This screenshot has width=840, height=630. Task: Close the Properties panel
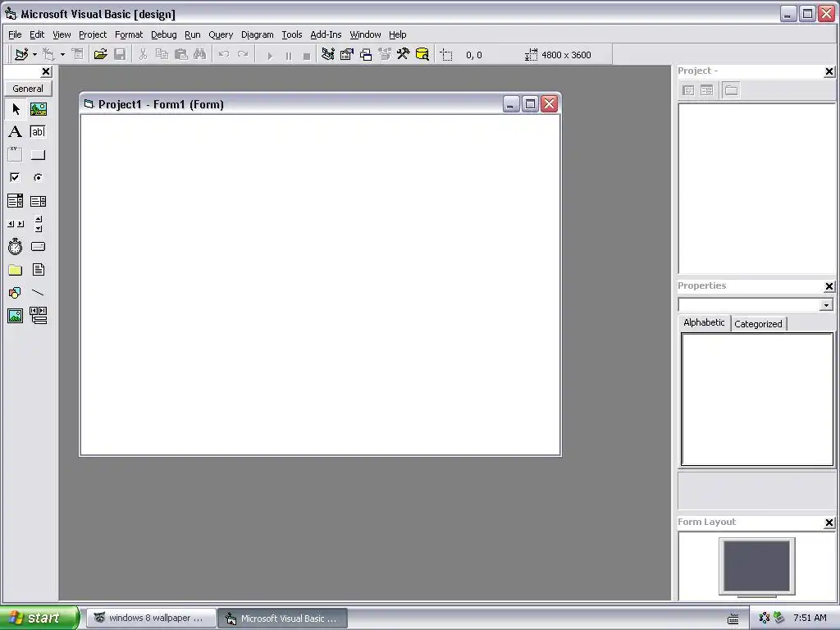coord(829,286)
